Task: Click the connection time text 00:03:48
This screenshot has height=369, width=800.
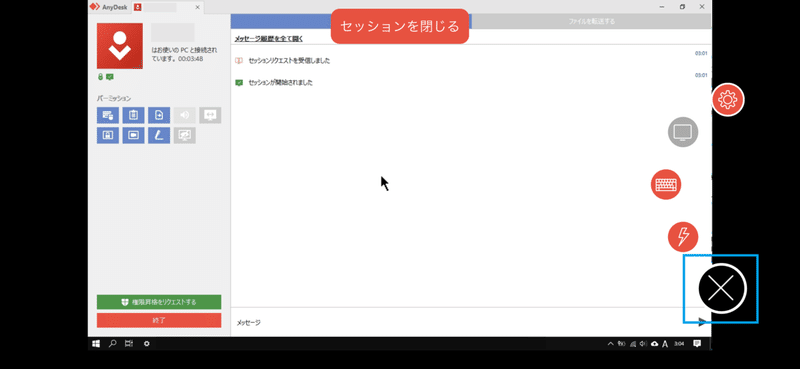Action: pyautogui.click(x=191, y=59)
